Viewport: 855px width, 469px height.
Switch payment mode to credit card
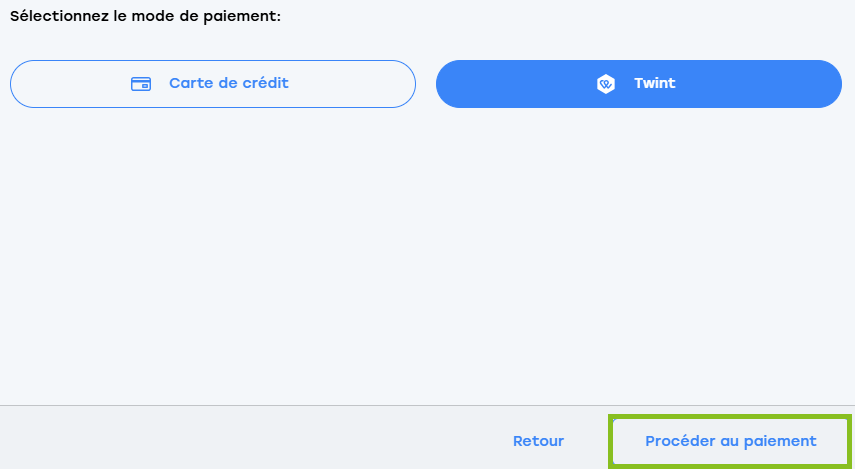[x=213, y=84]
